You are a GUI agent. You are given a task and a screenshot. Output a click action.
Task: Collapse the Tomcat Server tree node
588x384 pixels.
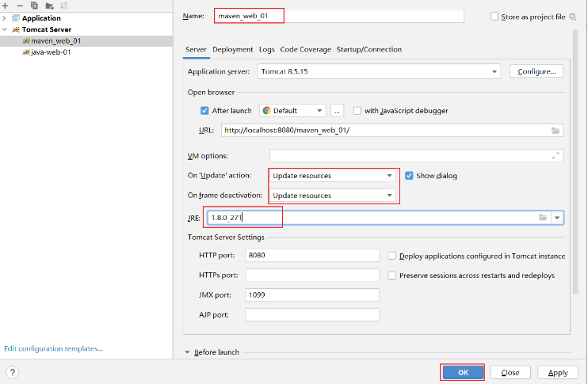tap(5, 29)
